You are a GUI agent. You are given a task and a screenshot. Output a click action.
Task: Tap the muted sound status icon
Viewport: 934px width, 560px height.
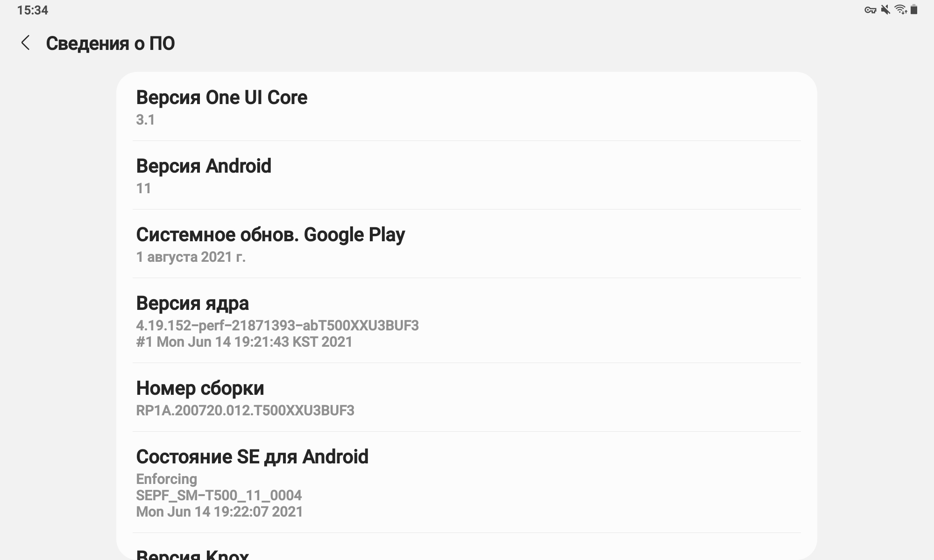click(885, 10)
